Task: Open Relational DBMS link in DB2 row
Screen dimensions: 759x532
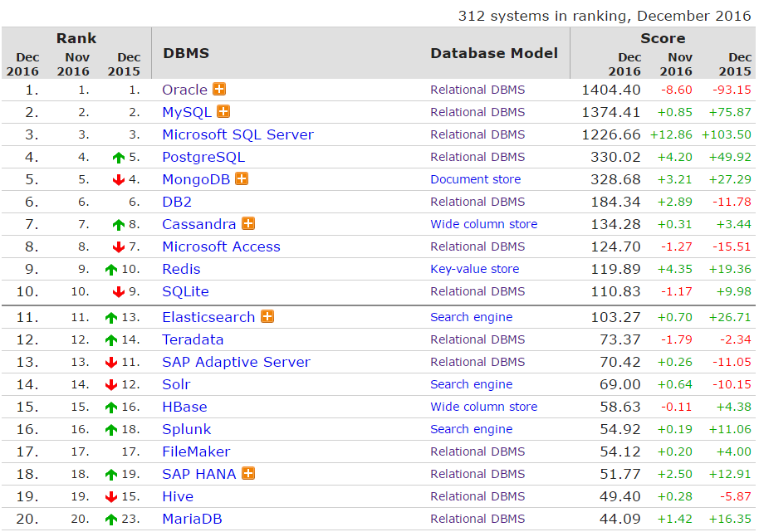Action: click(x=477, y=202)
